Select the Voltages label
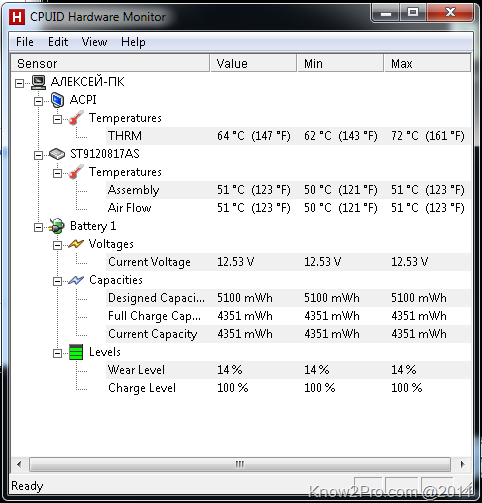482x503 pixels. (111, 244)
